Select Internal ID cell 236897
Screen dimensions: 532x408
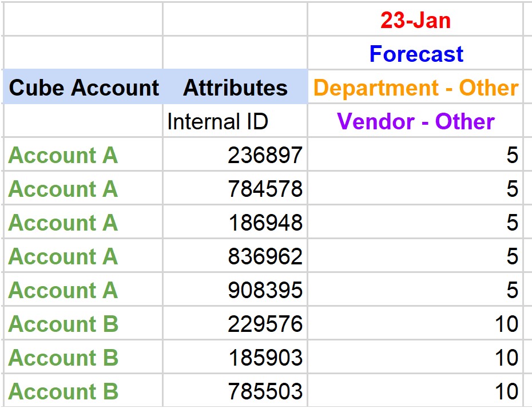coord(235,155)
